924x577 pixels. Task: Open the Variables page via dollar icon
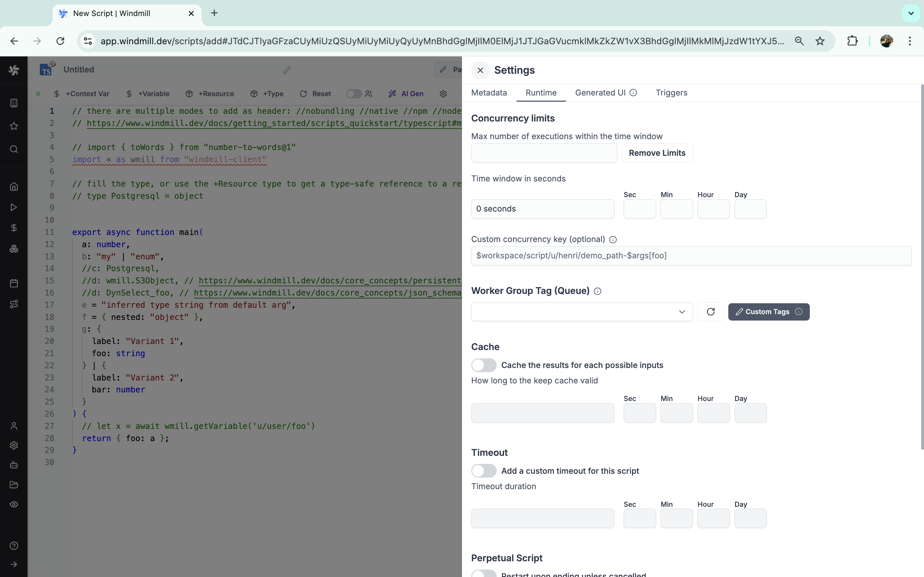14,228
